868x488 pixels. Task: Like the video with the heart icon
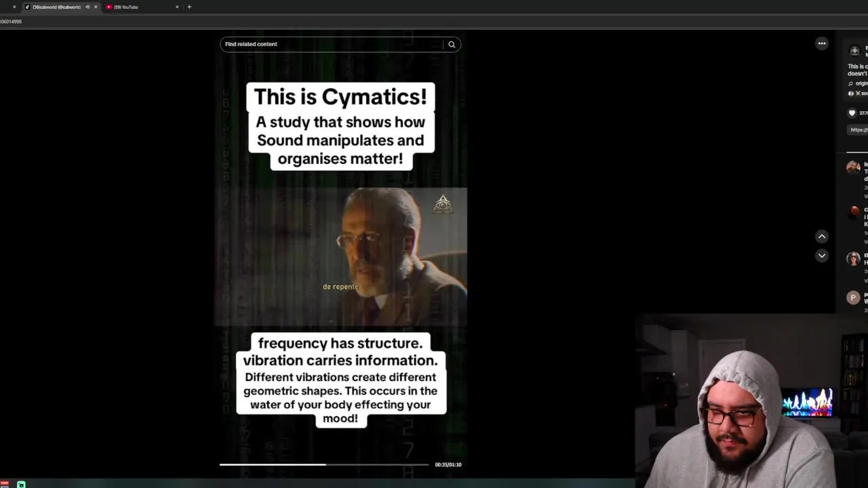(x=852, y=113)
